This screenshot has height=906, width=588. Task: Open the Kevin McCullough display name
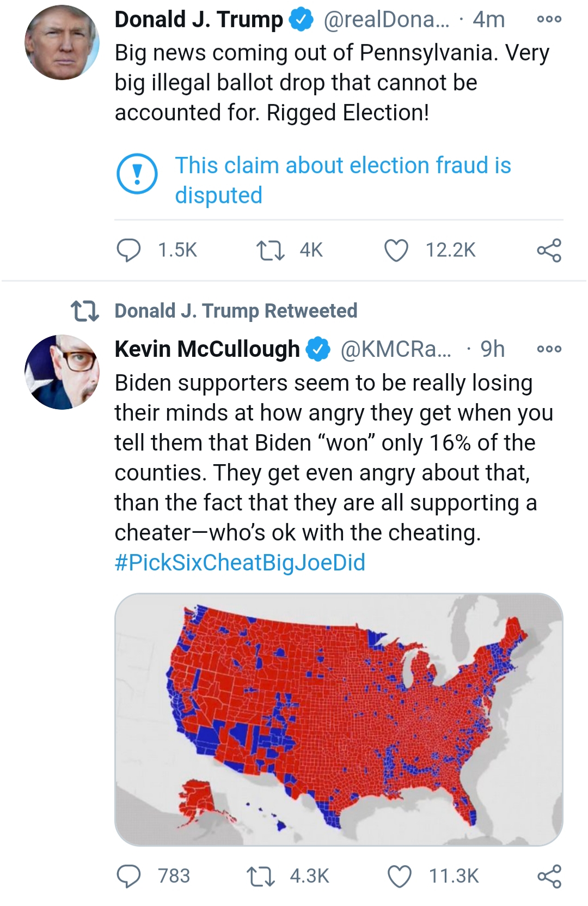(x=207, y=349)
